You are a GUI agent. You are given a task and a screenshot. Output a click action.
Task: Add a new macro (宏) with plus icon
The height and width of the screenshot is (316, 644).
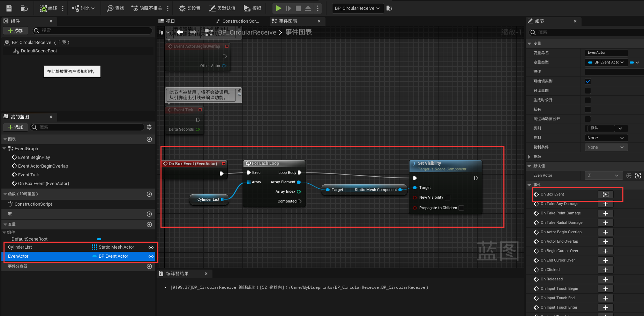[x=149, y=214]
